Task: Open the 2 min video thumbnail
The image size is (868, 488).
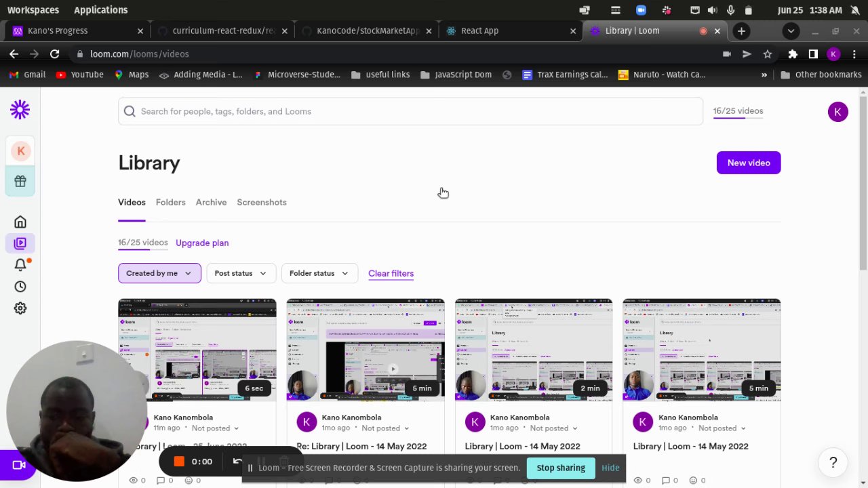Action: click(534, 350)
